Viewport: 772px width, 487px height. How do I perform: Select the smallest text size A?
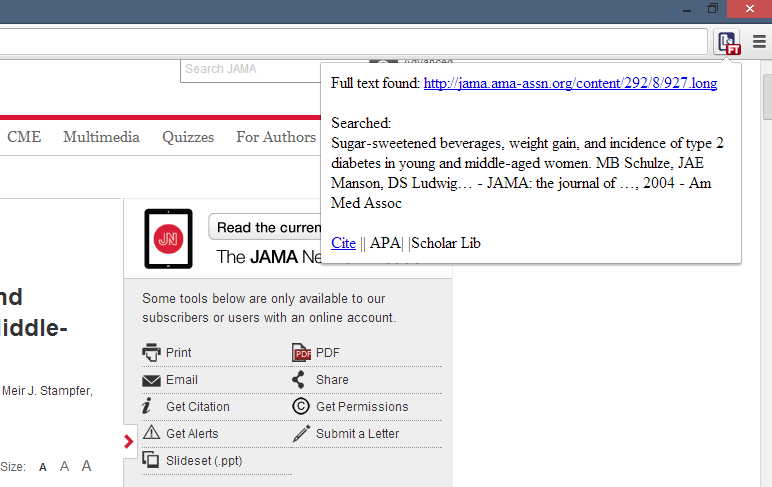click(43, 467)
